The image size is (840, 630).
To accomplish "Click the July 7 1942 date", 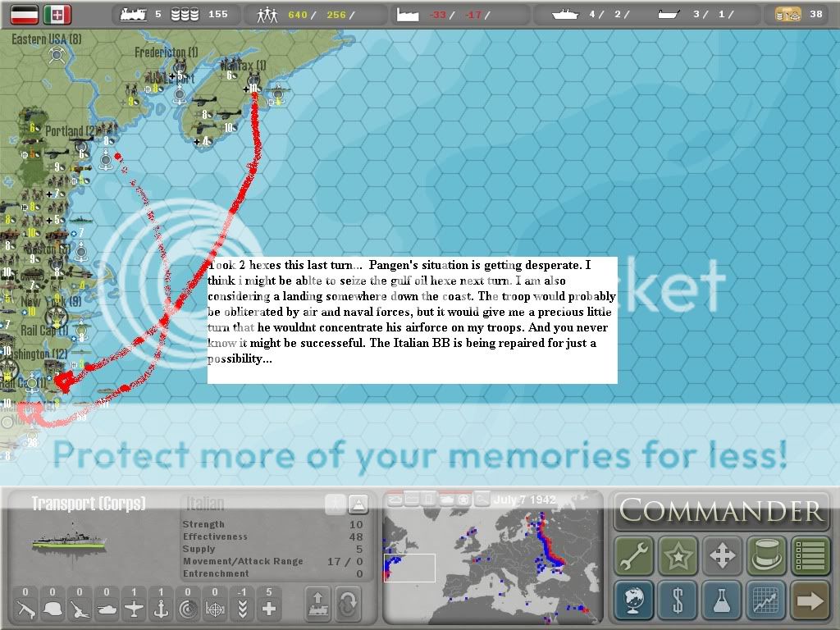I will (x=524, y=500).
